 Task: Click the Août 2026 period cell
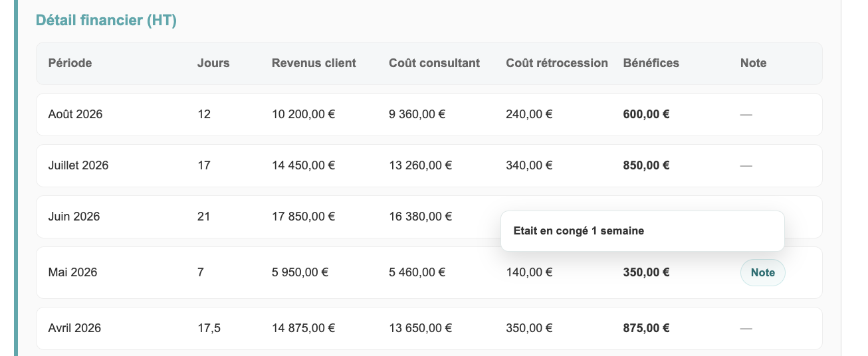pos(76,114)
